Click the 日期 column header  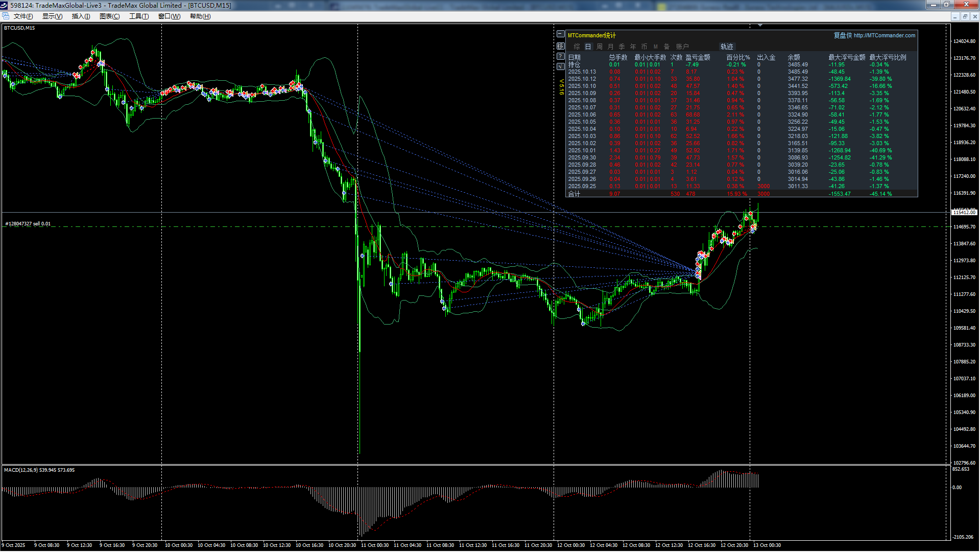pos(575,57)
